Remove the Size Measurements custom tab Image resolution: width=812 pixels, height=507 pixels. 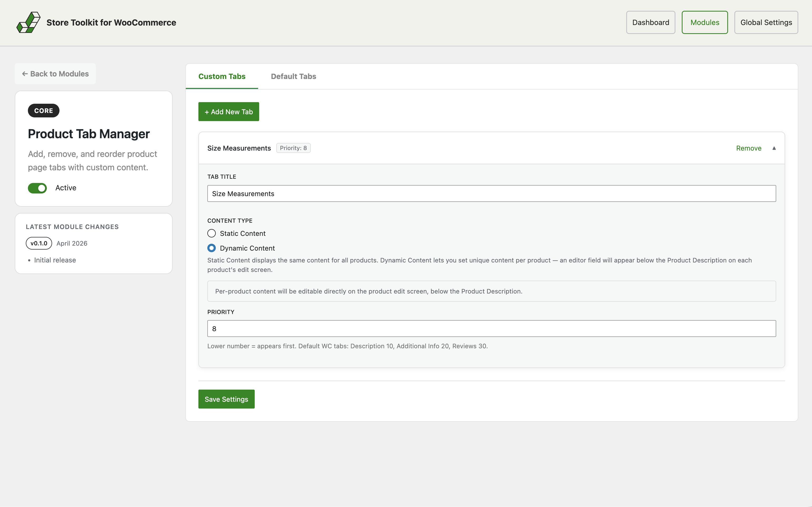pyautogui.click(x=749, y=148)
